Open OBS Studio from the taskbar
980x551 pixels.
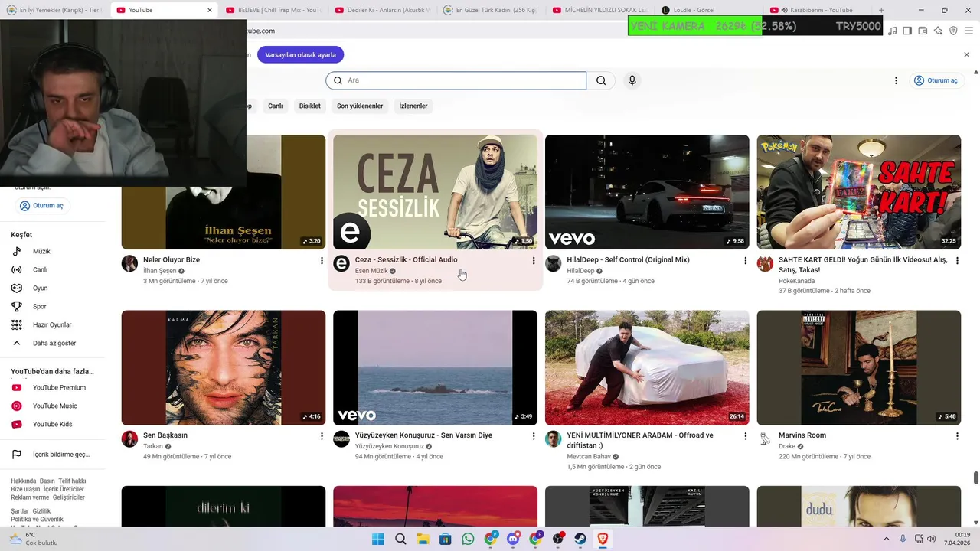click(x=558, y=539)
